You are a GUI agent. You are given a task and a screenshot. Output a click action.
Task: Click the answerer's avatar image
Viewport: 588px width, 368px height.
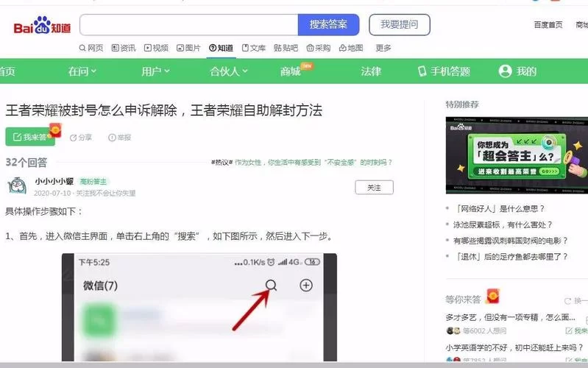point(17,186)
